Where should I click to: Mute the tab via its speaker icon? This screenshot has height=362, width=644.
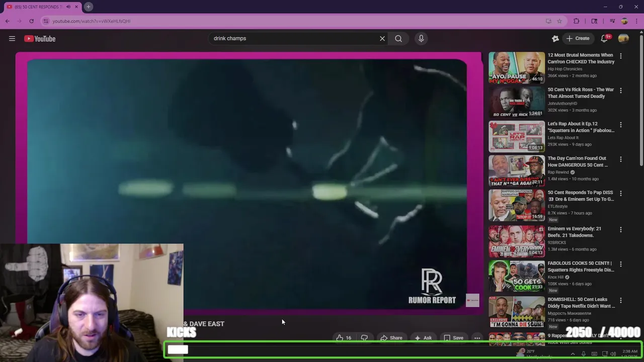pos(68,7)
